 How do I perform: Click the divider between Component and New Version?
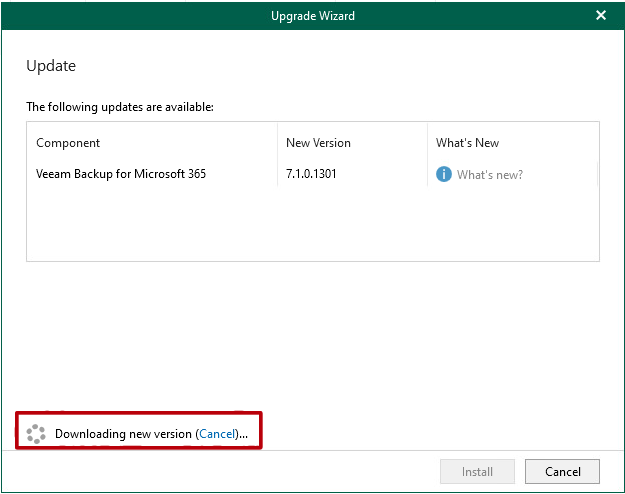pyautogui.click(x=277, y=155)
